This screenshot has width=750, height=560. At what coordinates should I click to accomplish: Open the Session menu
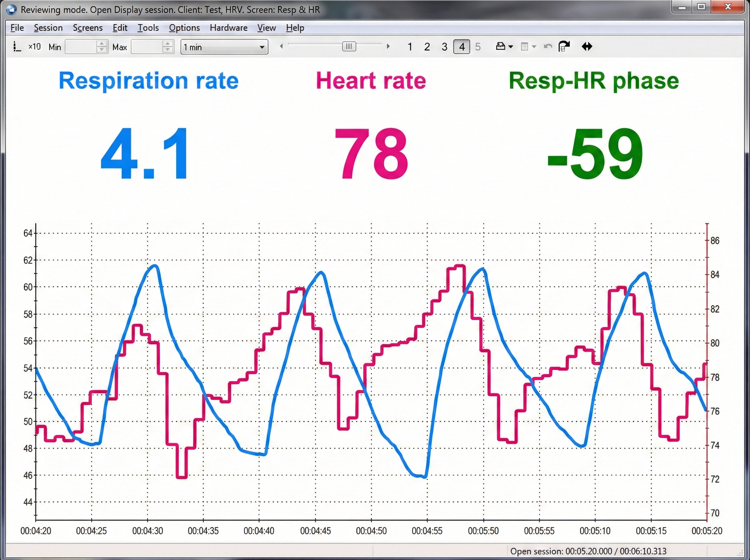pos(48,28)
